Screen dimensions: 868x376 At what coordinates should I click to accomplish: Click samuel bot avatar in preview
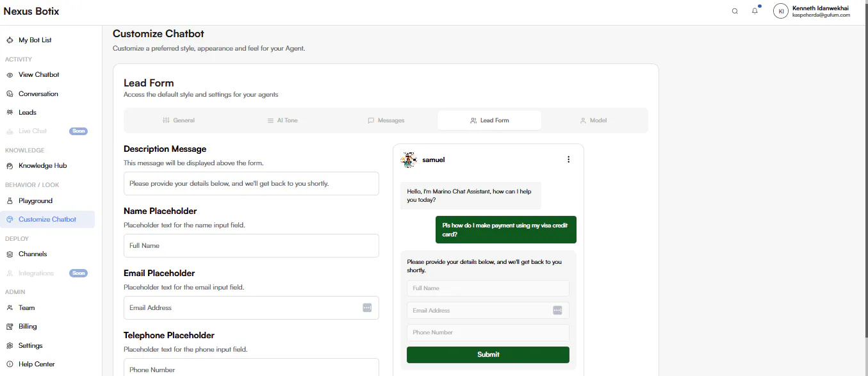tap(408, 159)
